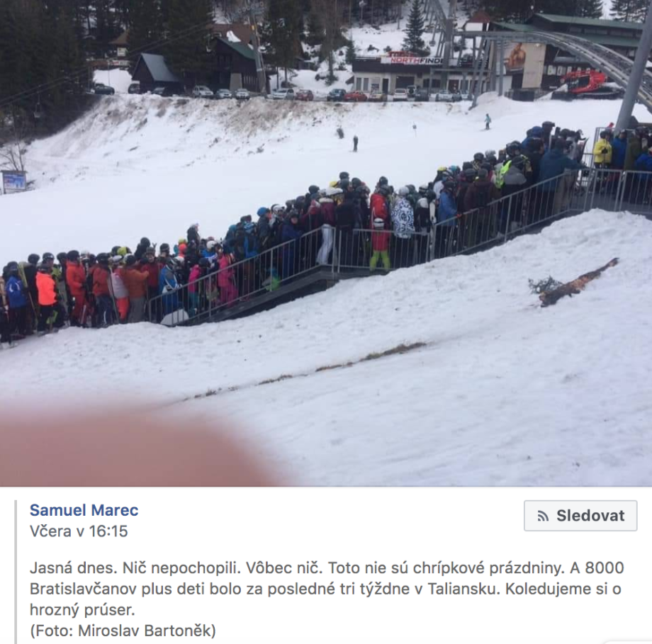Image resolution: width=652 pixels, height=644 pixels.
Task: Click the person in the yellow jacket near the gate
Action: tap(602, 149)
